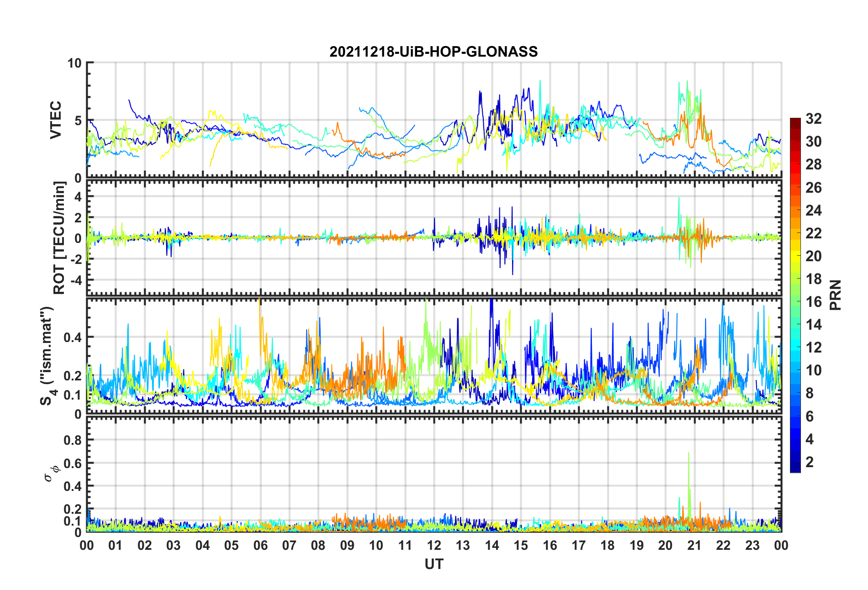Select the VTEC y-axis label
The image size is (868, 590).
click(56, 120)
